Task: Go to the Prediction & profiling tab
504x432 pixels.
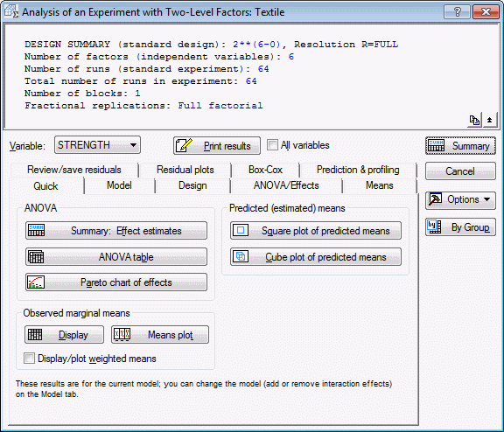Action: pyautogui.click(x=358, y=170)
